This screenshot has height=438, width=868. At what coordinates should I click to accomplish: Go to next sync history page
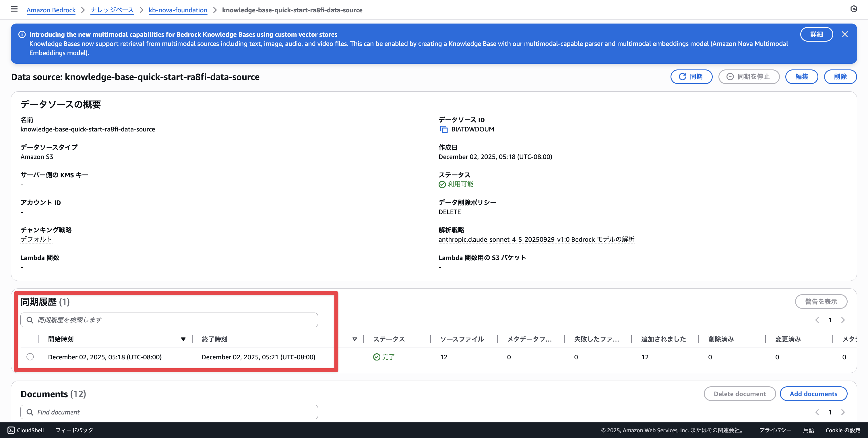843,320
